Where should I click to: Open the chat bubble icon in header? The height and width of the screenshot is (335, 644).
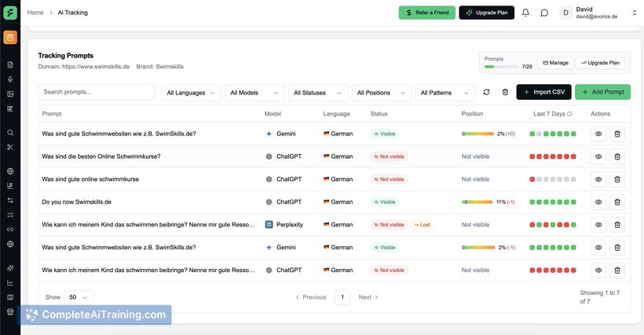coord(544,13)
